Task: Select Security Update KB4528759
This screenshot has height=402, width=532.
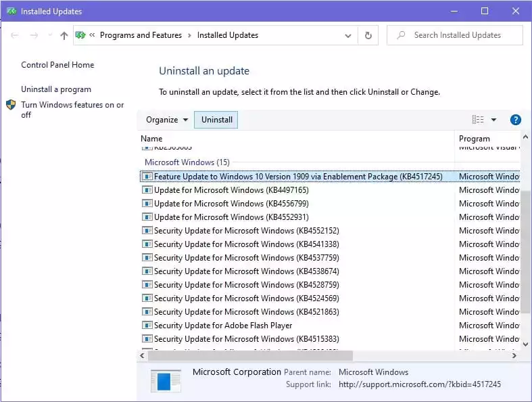Action: click(x=246, y=285)
